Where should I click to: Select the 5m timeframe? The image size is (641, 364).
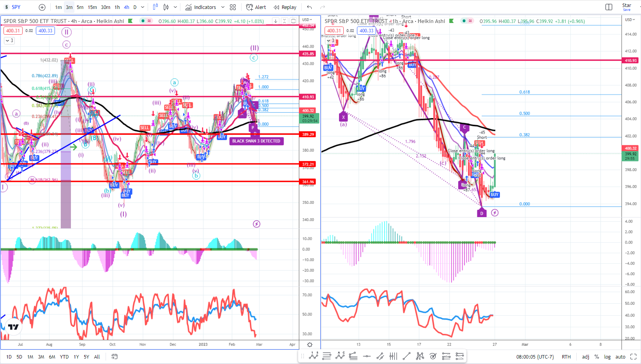pos(80,7)
